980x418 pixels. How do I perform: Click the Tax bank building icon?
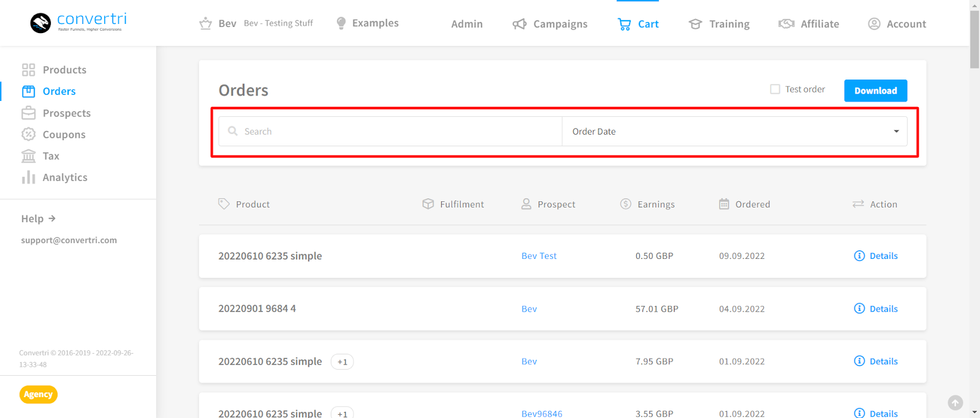pos(28,156)
